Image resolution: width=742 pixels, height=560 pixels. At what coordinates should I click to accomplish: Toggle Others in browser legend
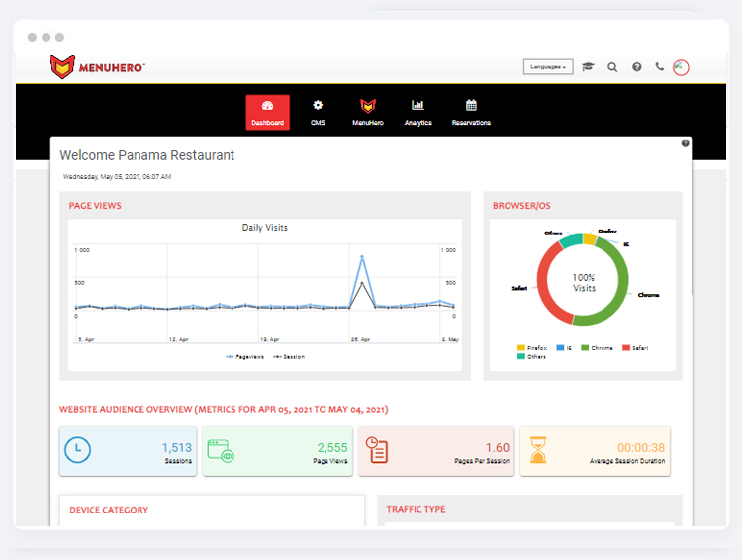tap(531, 357)
